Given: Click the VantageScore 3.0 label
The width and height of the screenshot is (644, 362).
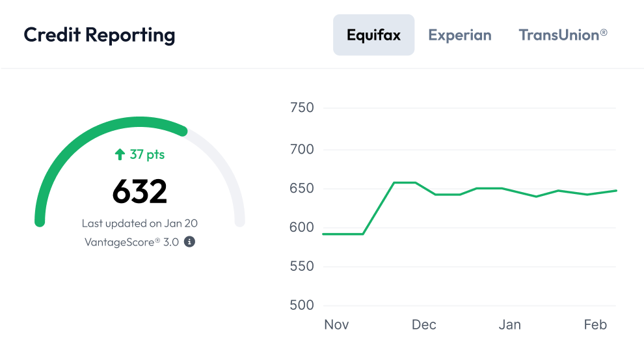Looking at the screenshot, I should tap(131, 242).
